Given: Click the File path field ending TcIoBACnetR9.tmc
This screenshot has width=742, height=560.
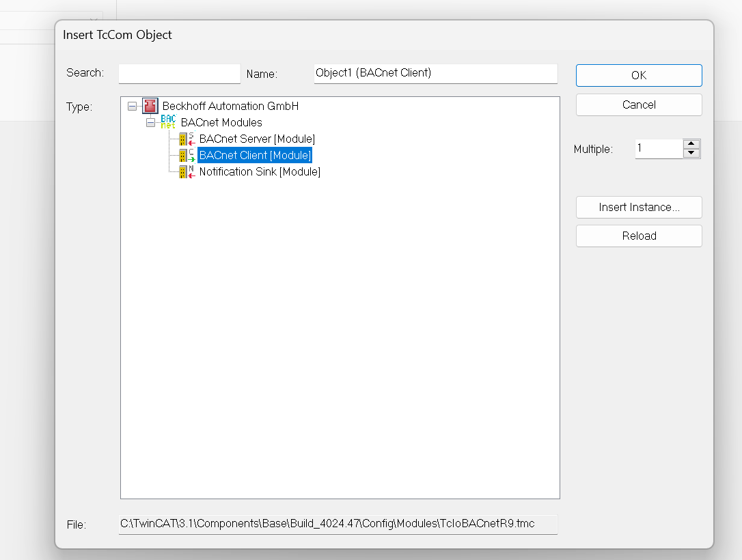Looking at the screenshot, I should coord(338,524).
